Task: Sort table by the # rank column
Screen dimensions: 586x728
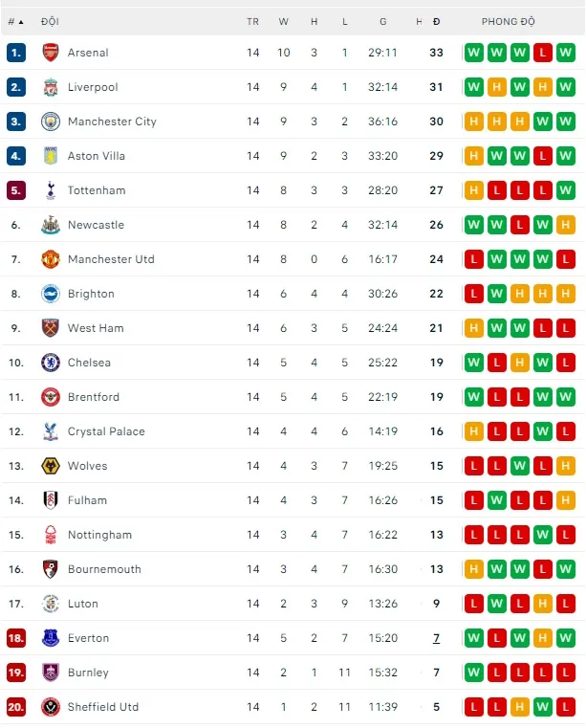Action: pos(15,21)
